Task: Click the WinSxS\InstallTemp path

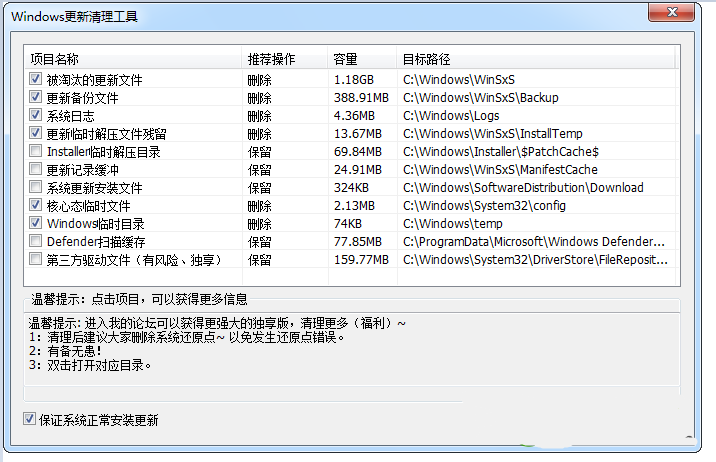Action: pyautogui.click(x=493, y=134)
